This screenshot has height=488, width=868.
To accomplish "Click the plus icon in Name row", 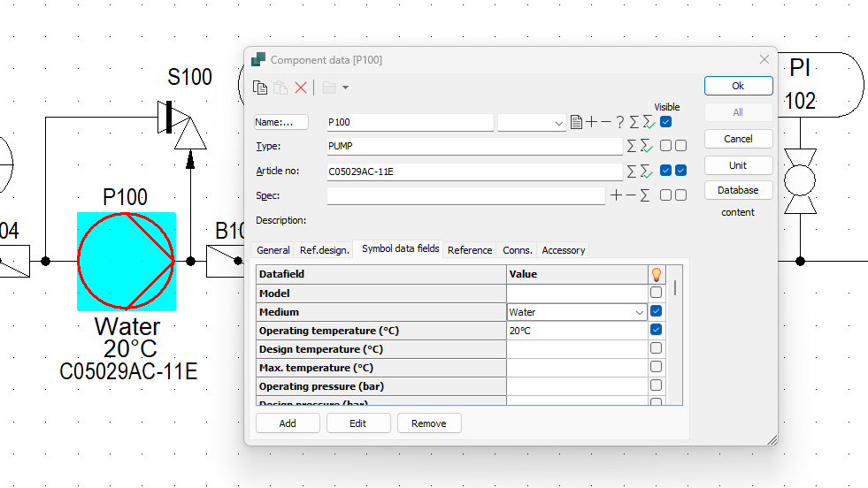I will (x=591, y=122).
